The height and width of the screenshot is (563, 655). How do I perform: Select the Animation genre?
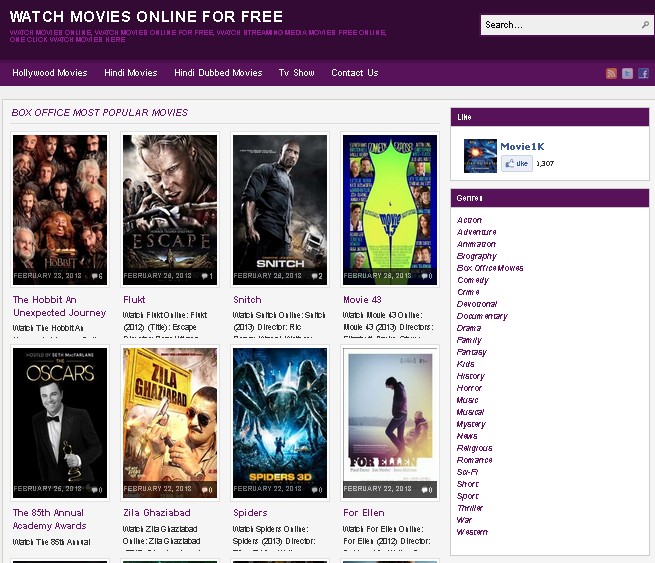coord(476,244)
